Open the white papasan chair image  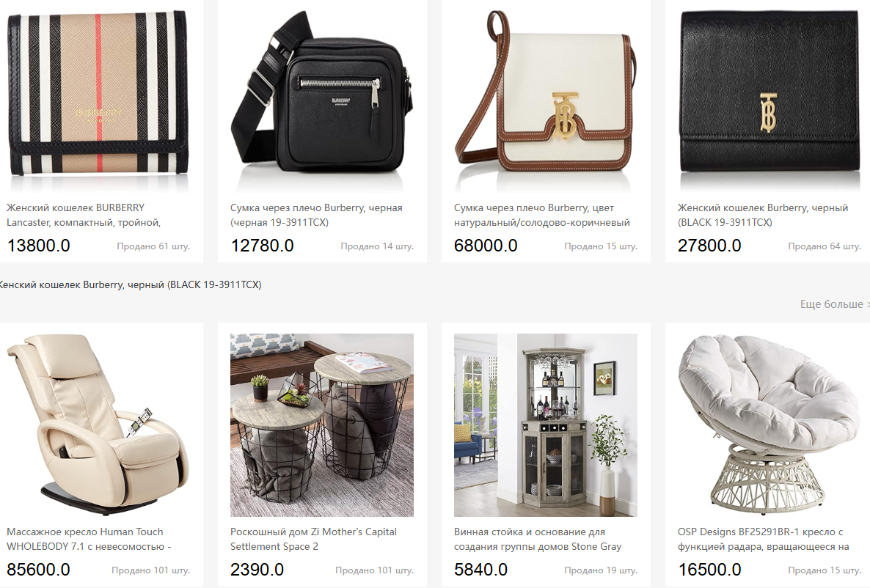769,425
